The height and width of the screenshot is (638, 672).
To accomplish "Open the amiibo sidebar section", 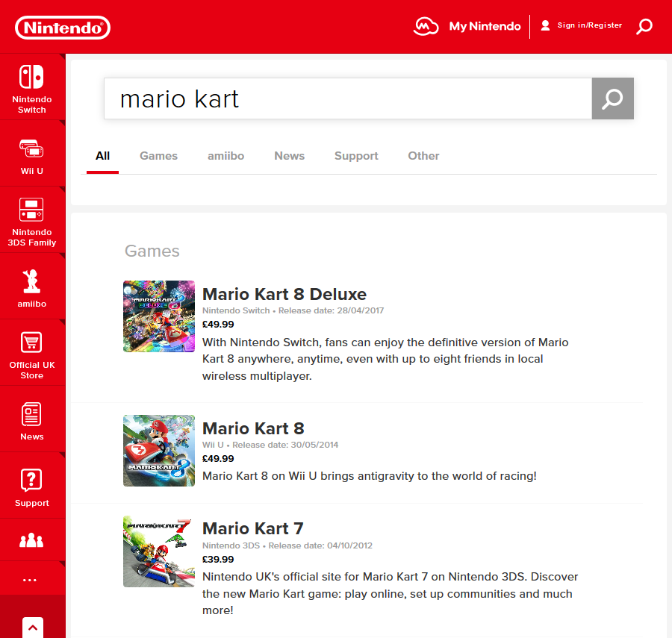I will click(32, 287).
